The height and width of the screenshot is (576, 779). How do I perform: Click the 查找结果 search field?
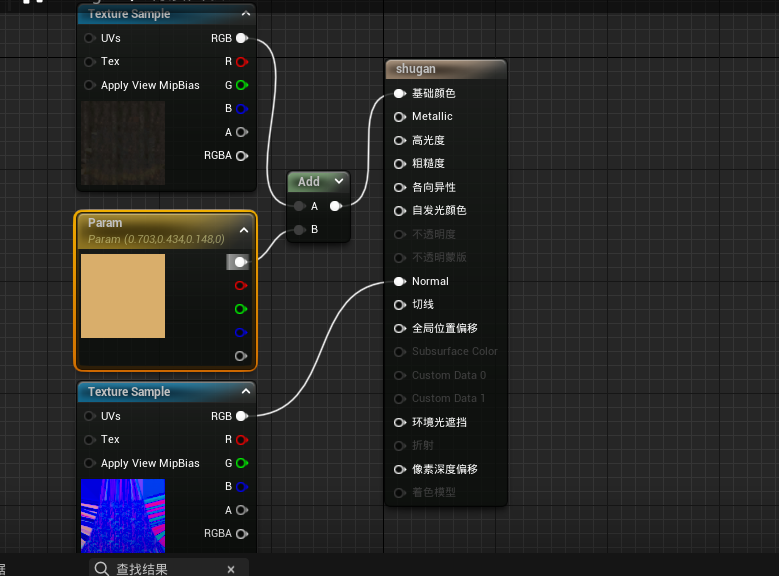pos(169,569)
